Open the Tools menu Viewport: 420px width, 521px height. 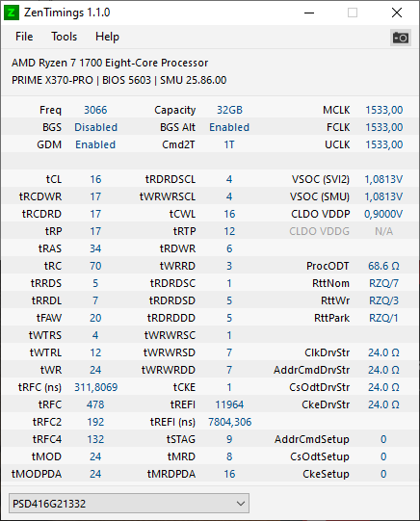tap(64, 37)
